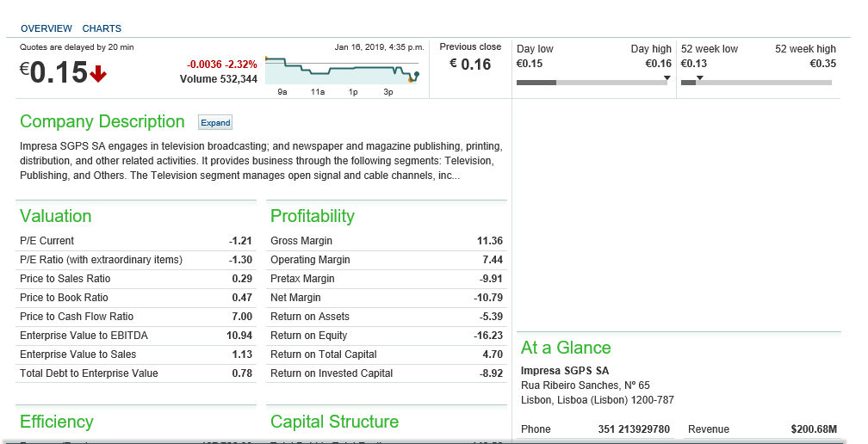Click the Price to Book Ratio row
Screen dimensions: 868x444
pos(135,298)
